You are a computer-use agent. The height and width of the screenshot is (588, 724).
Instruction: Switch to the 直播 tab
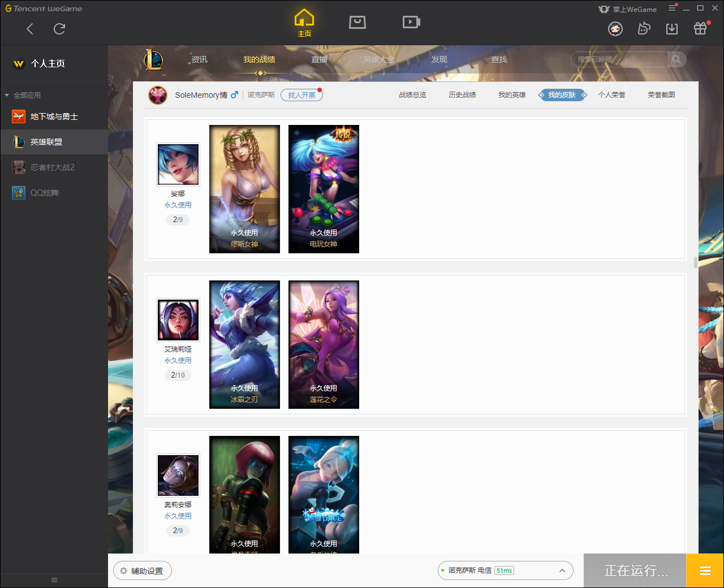319,59
